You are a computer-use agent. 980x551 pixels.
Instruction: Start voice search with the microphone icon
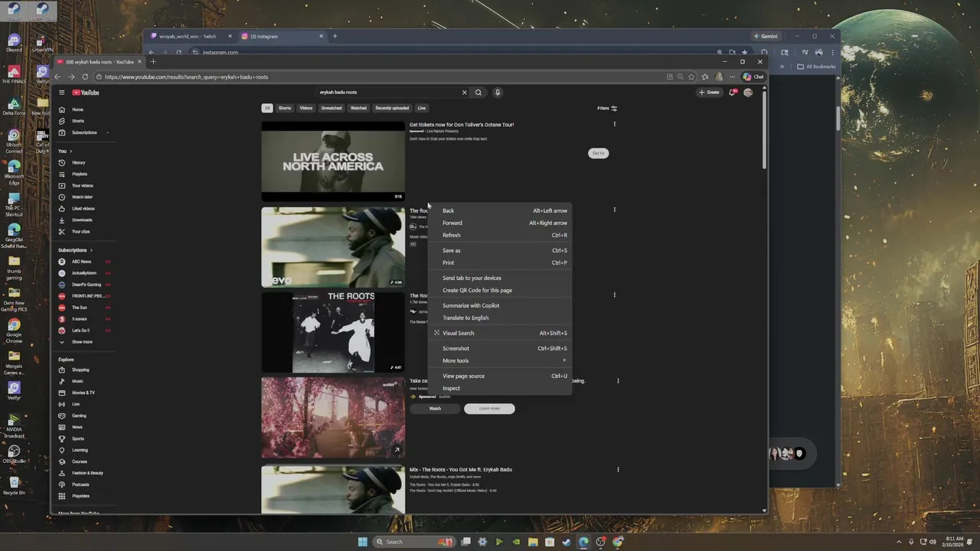pyautogui.click(x=497, y=93)
